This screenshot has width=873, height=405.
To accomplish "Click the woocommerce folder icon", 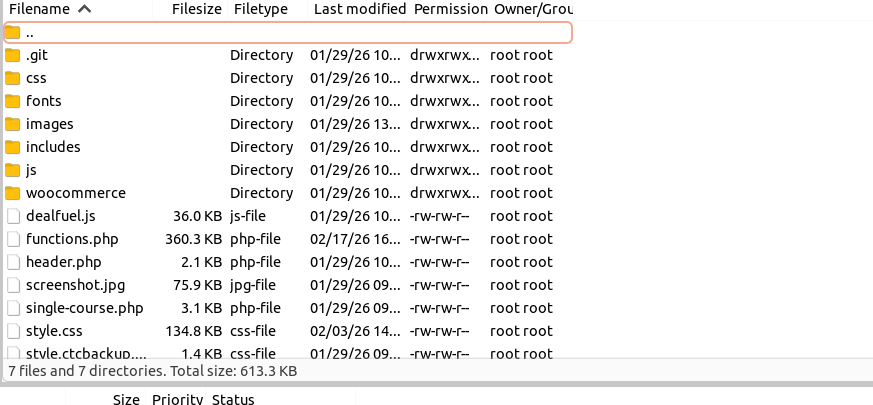I will coord(13,193).
